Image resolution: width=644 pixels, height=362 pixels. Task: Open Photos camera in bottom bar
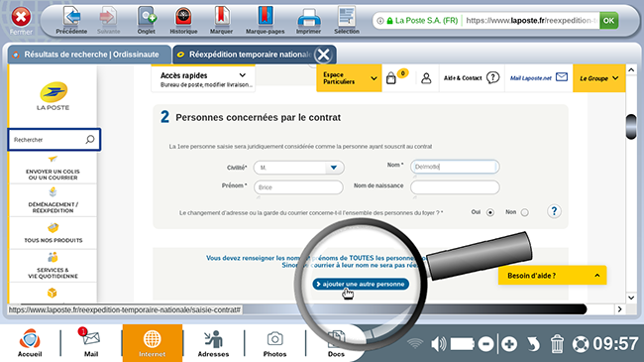tap(274, 343)
